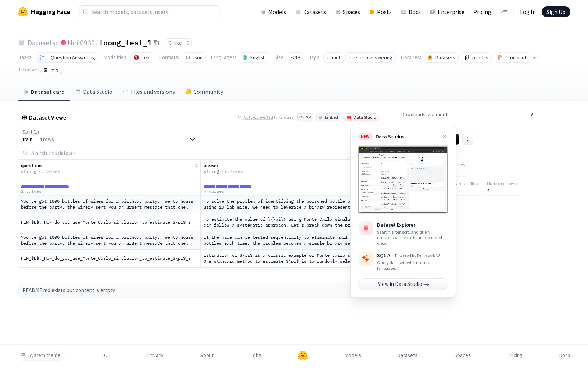
Task: Click the Log In link
Action: click(528, 12)
